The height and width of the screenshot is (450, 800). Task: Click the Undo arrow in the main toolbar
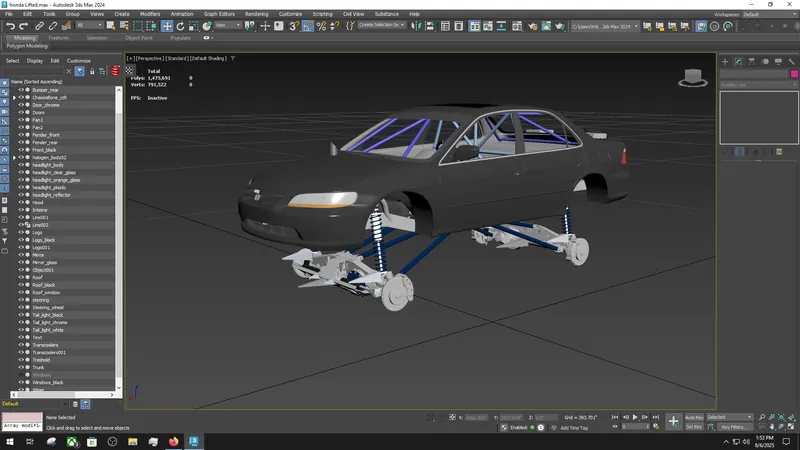tap(10, 26)
